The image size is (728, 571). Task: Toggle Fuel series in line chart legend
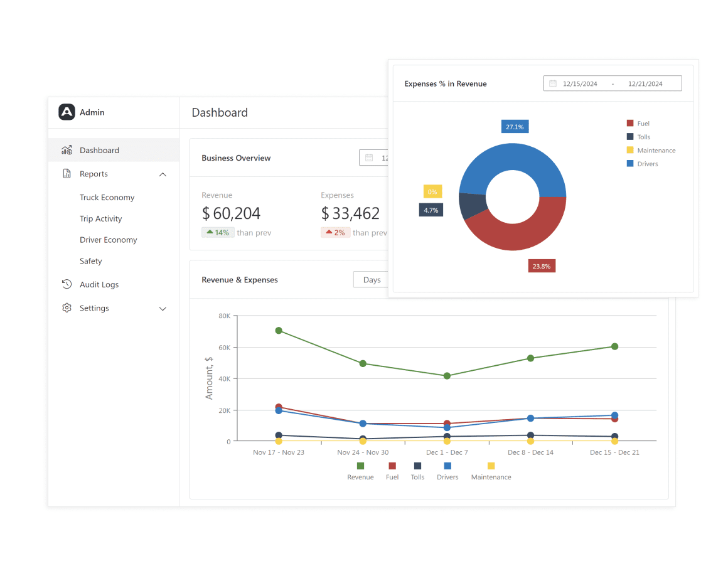click(x=392, y=471)
